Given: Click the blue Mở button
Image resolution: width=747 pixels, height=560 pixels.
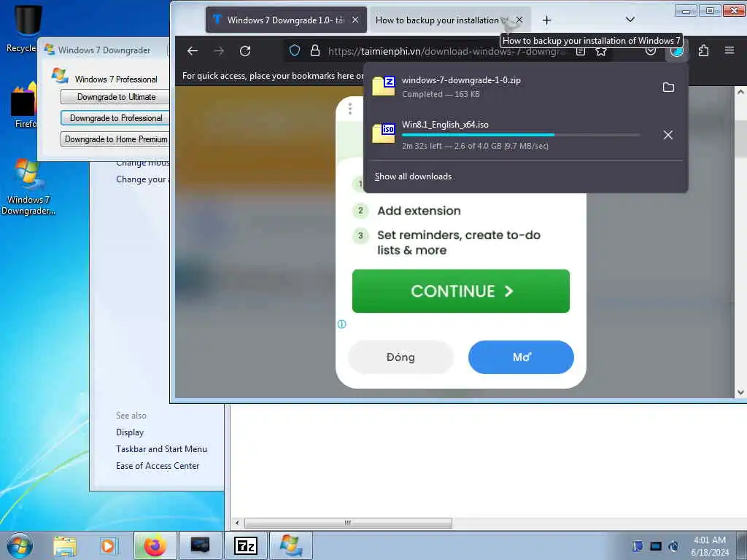Looking at the screenshot, I should pyautogui.click(x=521, y=357).
